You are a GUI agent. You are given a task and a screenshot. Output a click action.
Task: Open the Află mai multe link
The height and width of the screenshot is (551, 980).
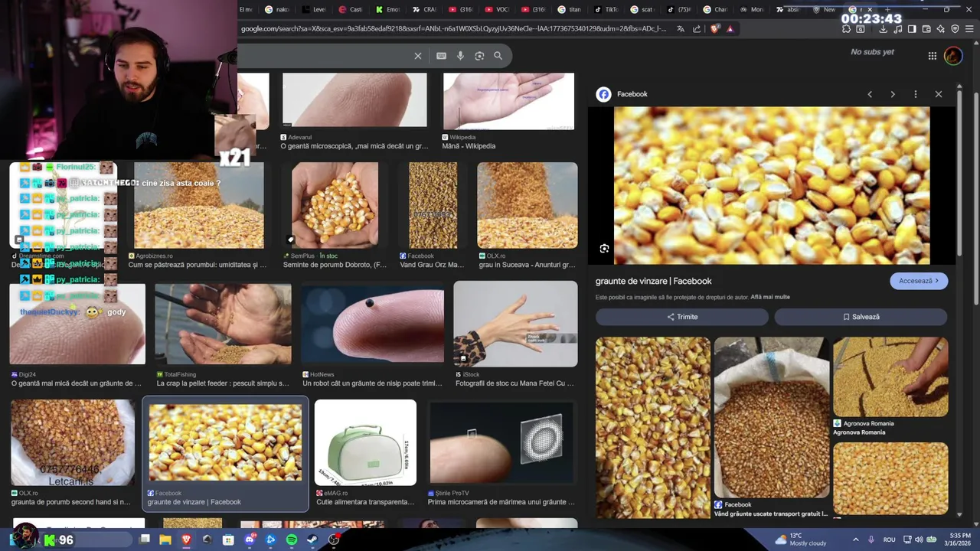[x=770, y=297]
